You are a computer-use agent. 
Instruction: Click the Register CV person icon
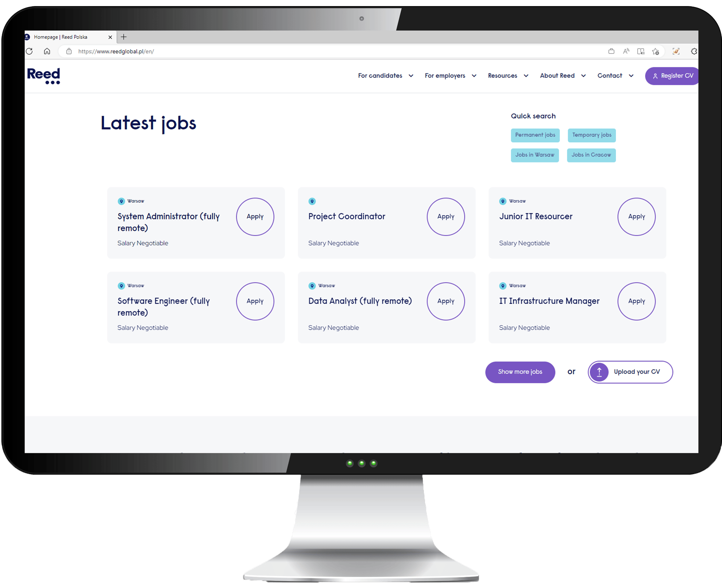click(655, 75)
